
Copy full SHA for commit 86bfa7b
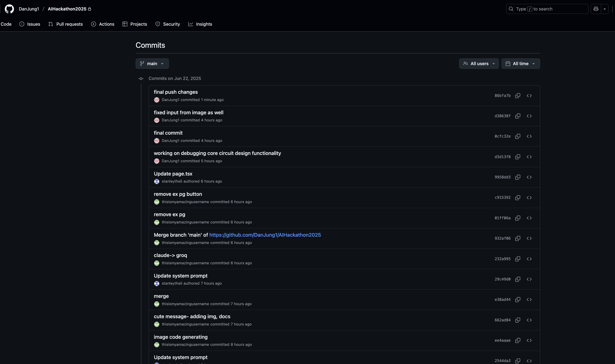518,96
